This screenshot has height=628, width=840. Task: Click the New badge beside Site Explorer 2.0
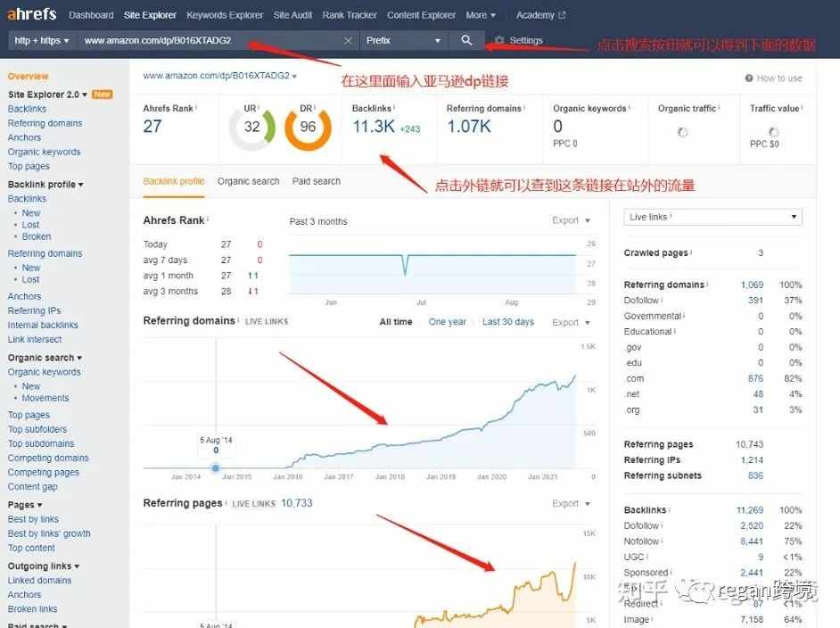point(102,95)
